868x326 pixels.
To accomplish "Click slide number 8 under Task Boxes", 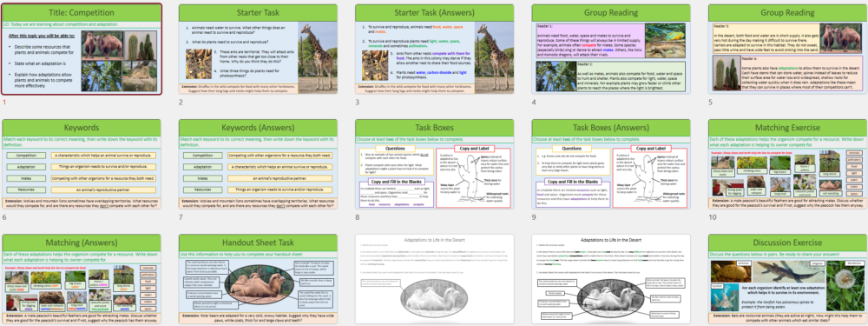I will coord(358,217).
